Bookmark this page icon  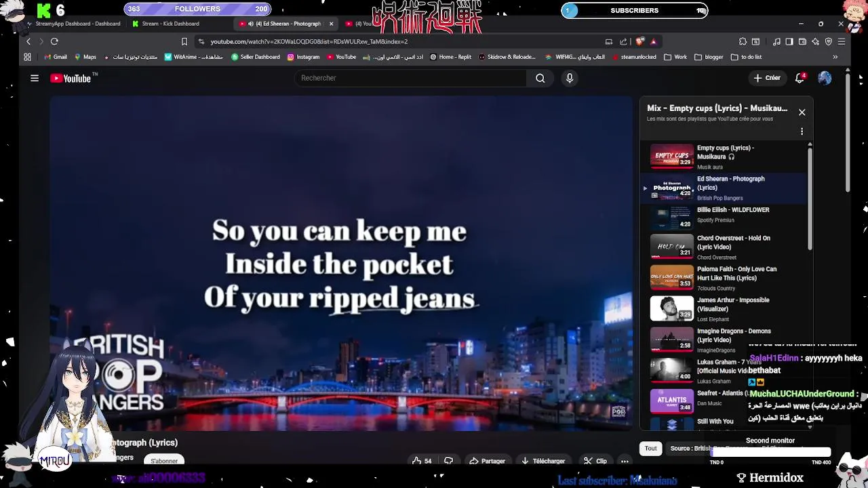click(184, 41)
